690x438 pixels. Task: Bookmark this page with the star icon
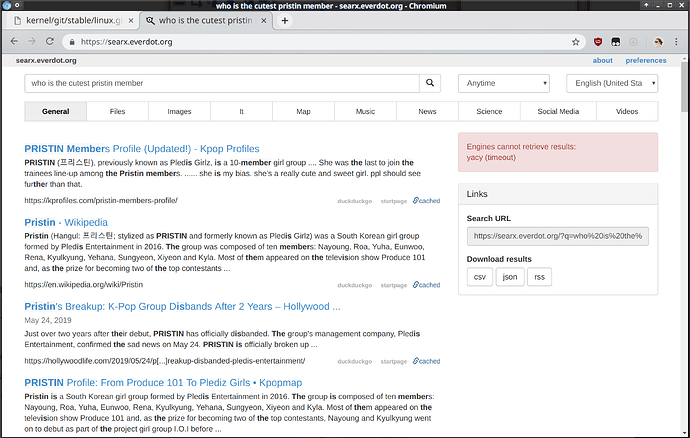click(576, 42)
